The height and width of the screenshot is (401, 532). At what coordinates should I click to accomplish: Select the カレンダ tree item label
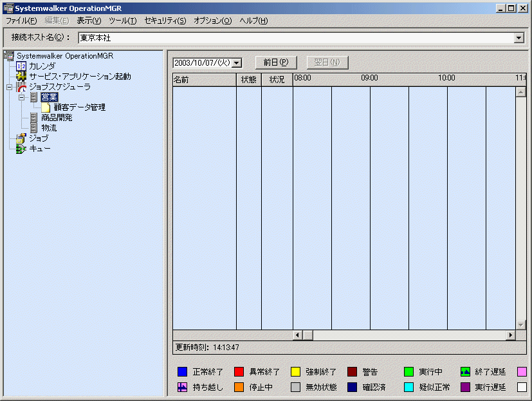click(42, 66)
